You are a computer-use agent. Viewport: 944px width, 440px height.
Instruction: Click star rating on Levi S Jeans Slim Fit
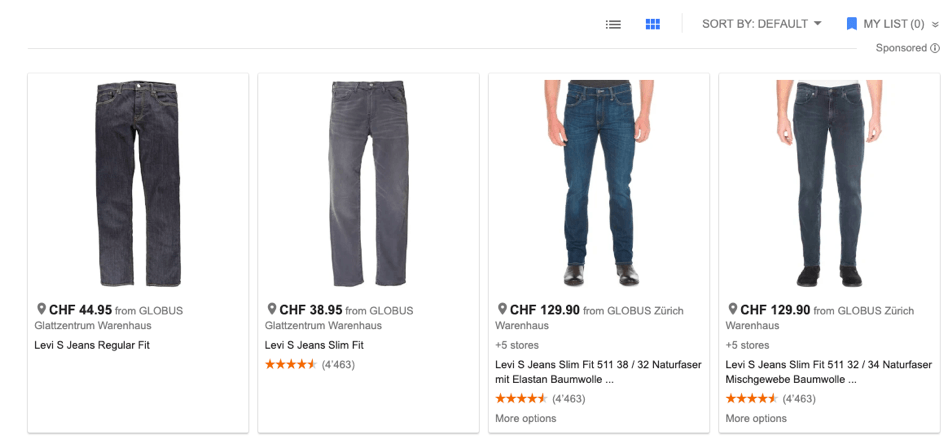(291, 364)
